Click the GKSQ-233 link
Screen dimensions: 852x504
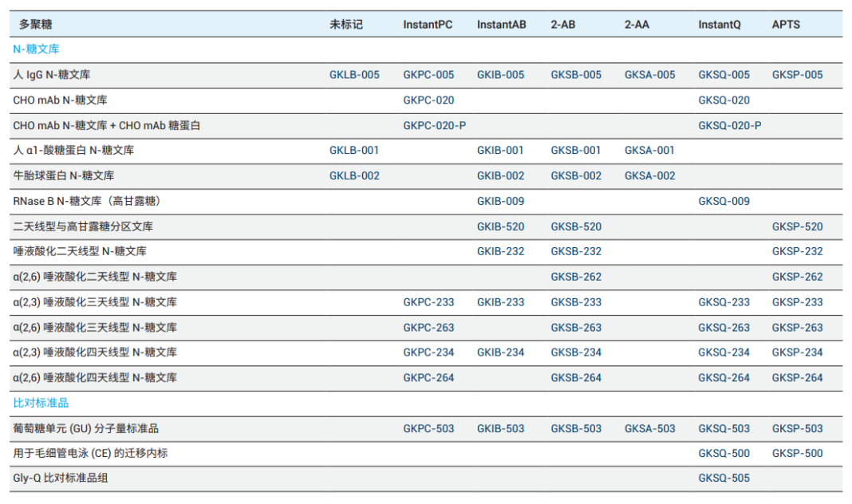(x=724, y=302)
